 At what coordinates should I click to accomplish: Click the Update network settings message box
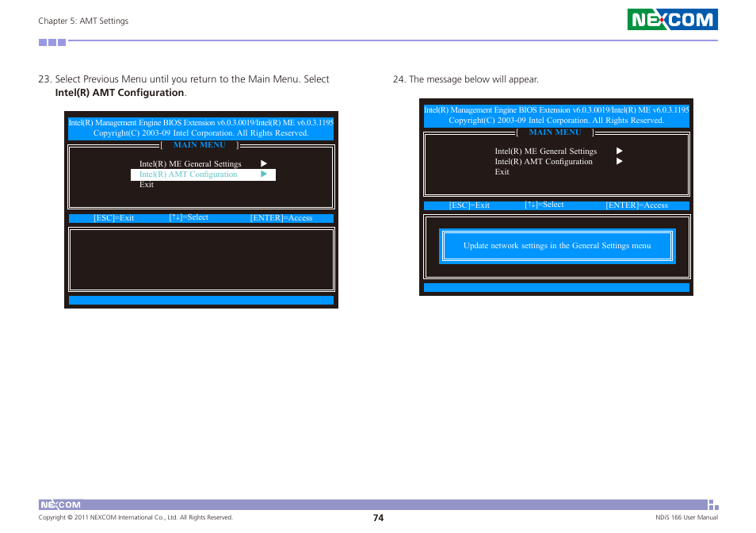pyautogui.click(x=557, y=246)
